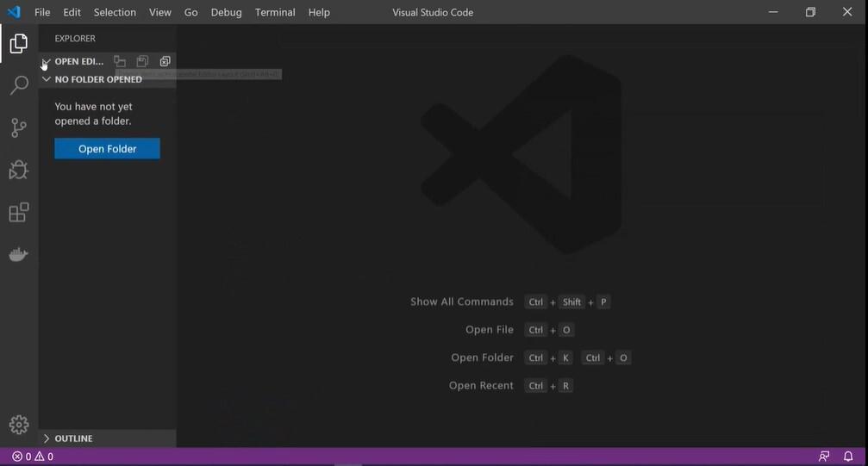868x466 pixels.
Task: Close the Visual Studio Code window
Action: tap(847, 11)
